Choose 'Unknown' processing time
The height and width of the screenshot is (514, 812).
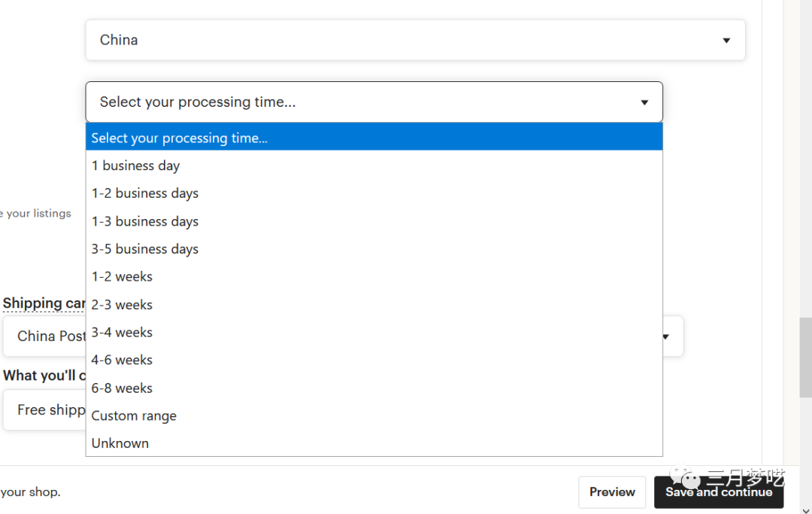(120, 443)
